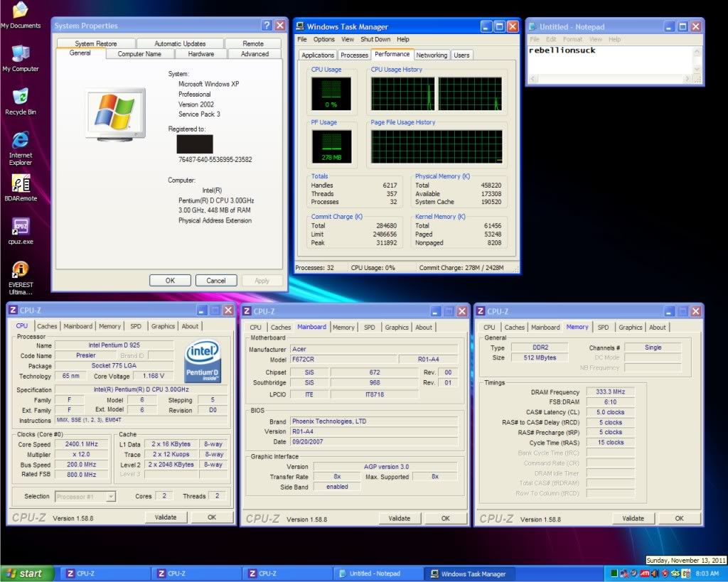Click the Notepad title bar icon
This screenshot has height=582, width=728.
[x=532, y=27]
